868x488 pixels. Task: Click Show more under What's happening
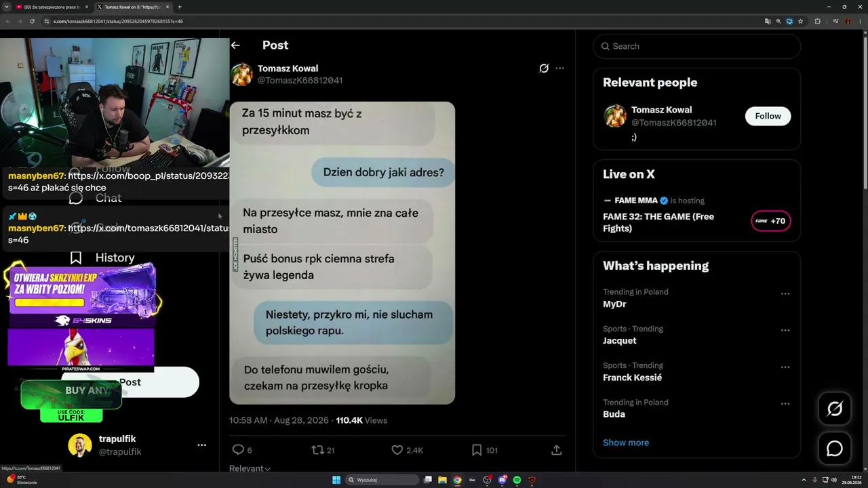pos(626,443)
